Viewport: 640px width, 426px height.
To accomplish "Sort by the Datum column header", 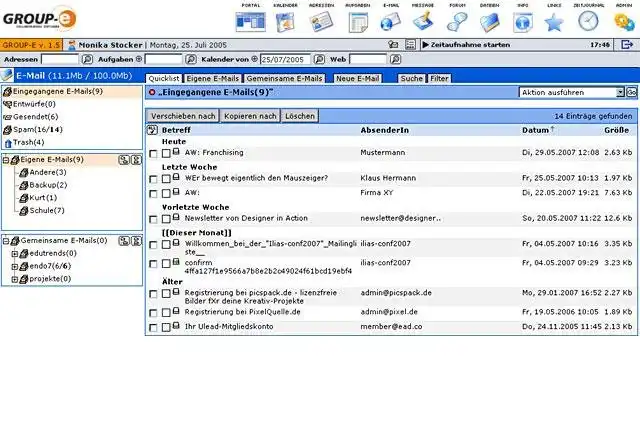I will pyautogui.click(x=538, y=130).
